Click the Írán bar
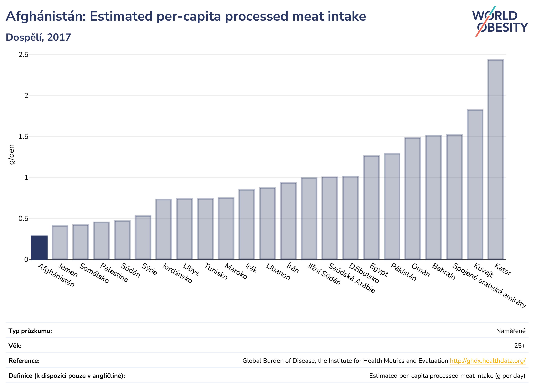This screenshot has height=392, width=534. pos(288,221)
